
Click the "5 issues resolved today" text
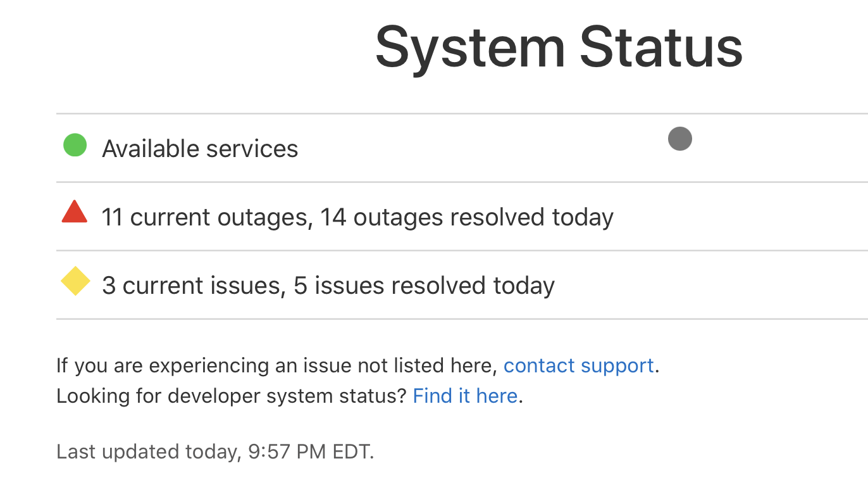(424, 286)
